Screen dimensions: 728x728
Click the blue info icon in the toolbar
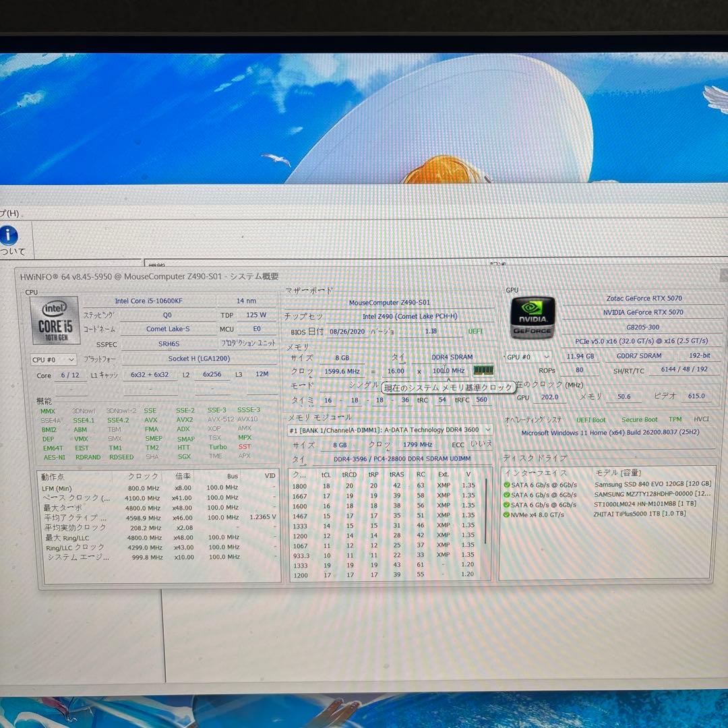click(8, 235)
